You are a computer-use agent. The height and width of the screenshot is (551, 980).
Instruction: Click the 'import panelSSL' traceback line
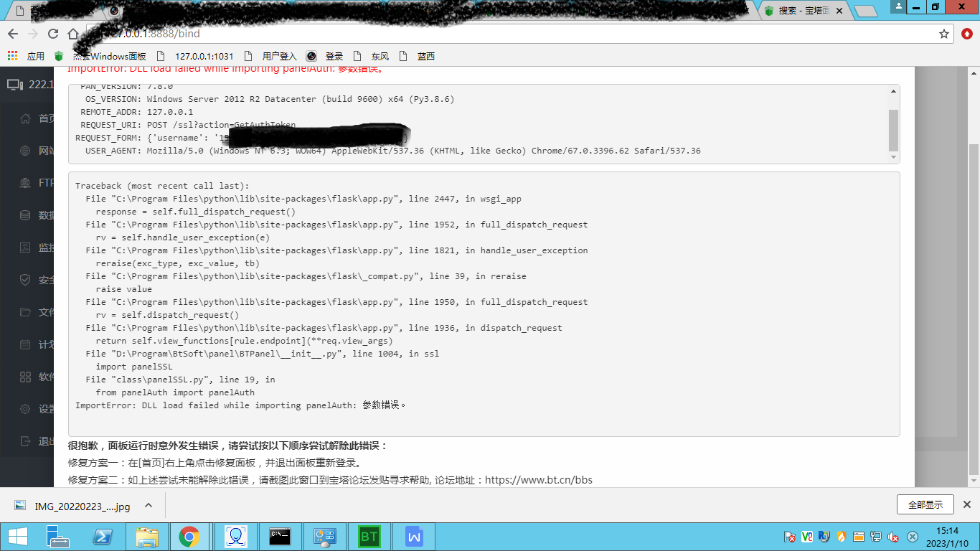(x=134, y=367)
